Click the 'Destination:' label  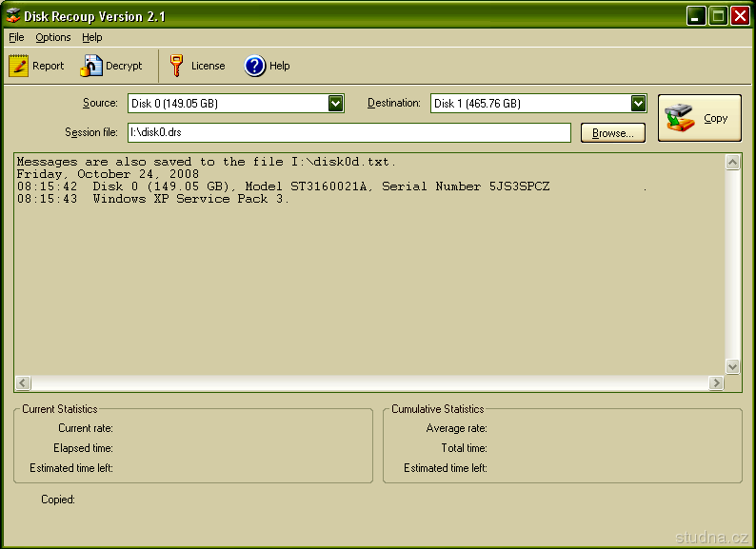pyautogui.click(x=394, y=103)
